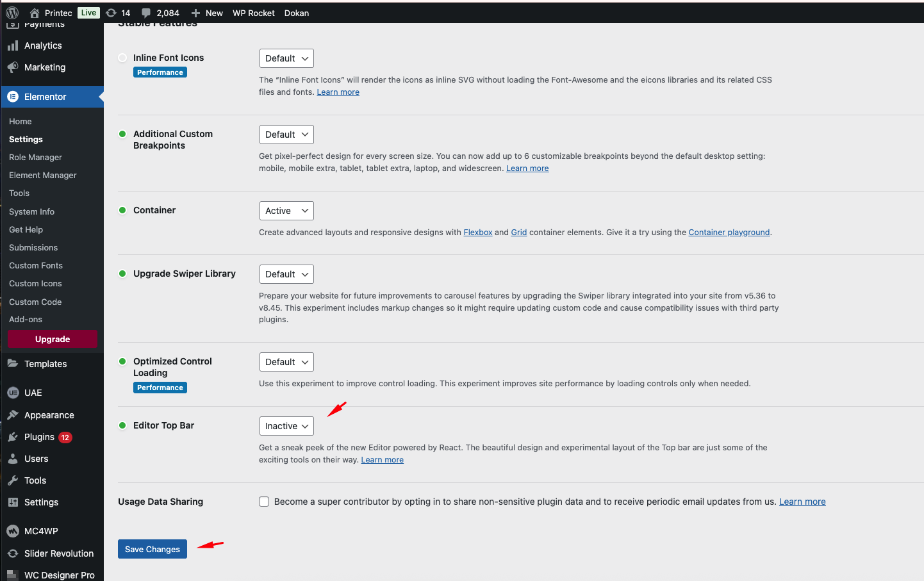Open the Editor Top Bar Inactive dropdown
Screen dimensions: 924x581
[x=286, y=426]
